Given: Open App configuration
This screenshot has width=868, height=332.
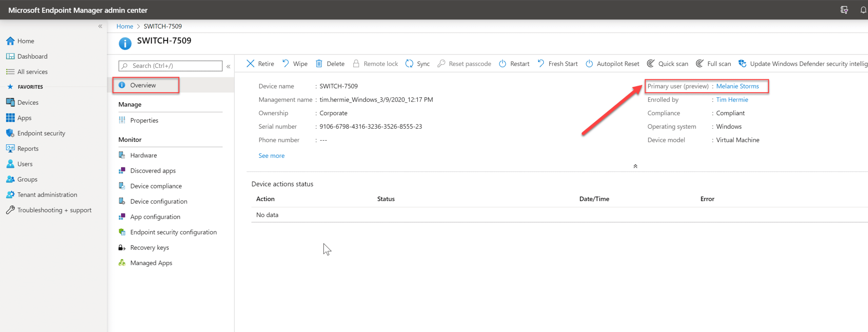Looking at the screenshot, I should pos(155,217).
